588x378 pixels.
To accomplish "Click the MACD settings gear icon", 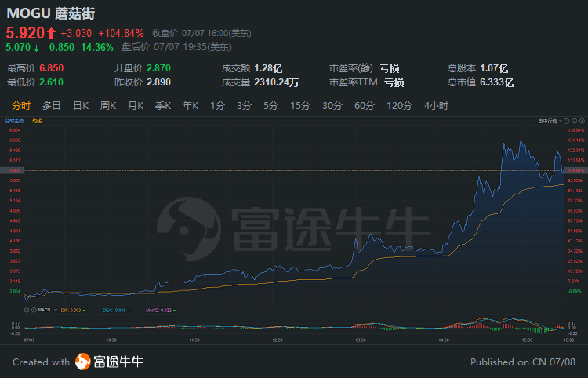I will pos(26,310).
